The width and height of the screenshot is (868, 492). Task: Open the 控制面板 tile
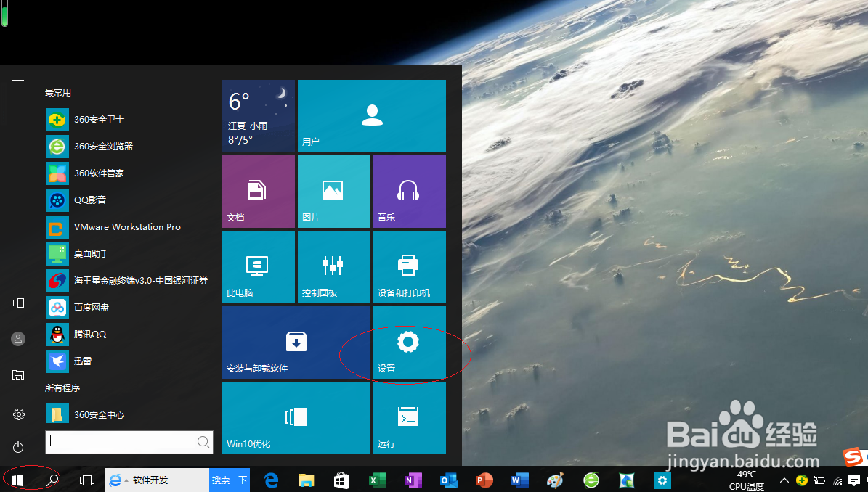[333, 266]
